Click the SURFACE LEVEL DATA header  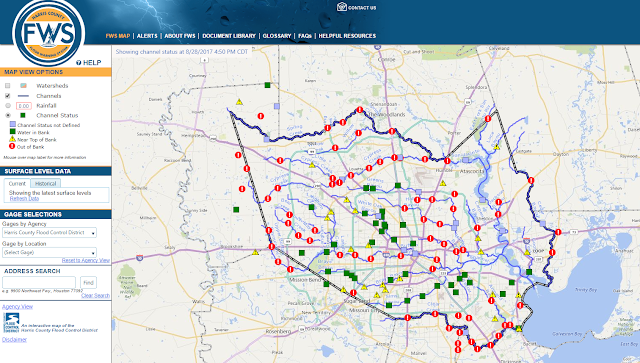coord(56,171)
